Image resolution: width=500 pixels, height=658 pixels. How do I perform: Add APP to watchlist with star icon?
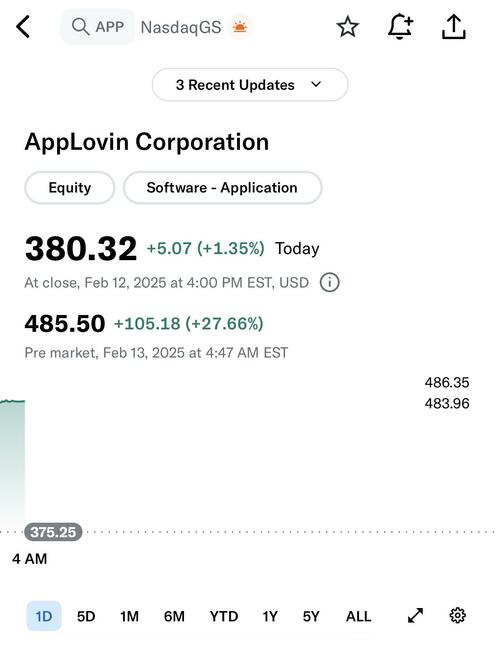[x=348, y=27]
